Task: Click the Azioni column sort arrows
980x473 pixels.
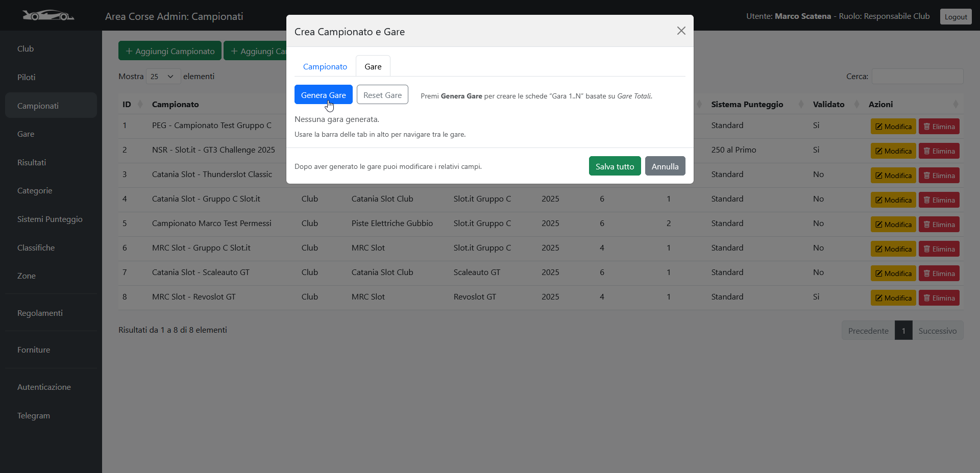Action: (955, 105)
